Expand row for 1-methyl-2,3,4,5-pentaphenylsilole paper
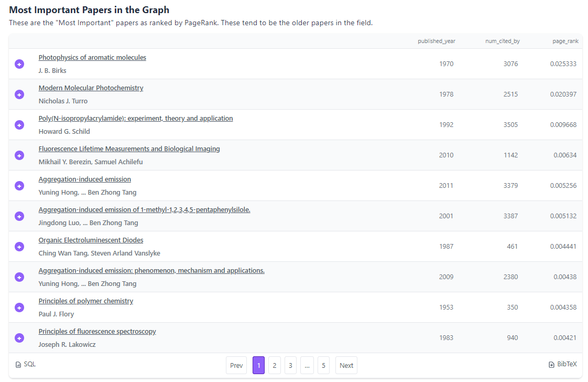588x382 pixels. click(x=19, y=216)
